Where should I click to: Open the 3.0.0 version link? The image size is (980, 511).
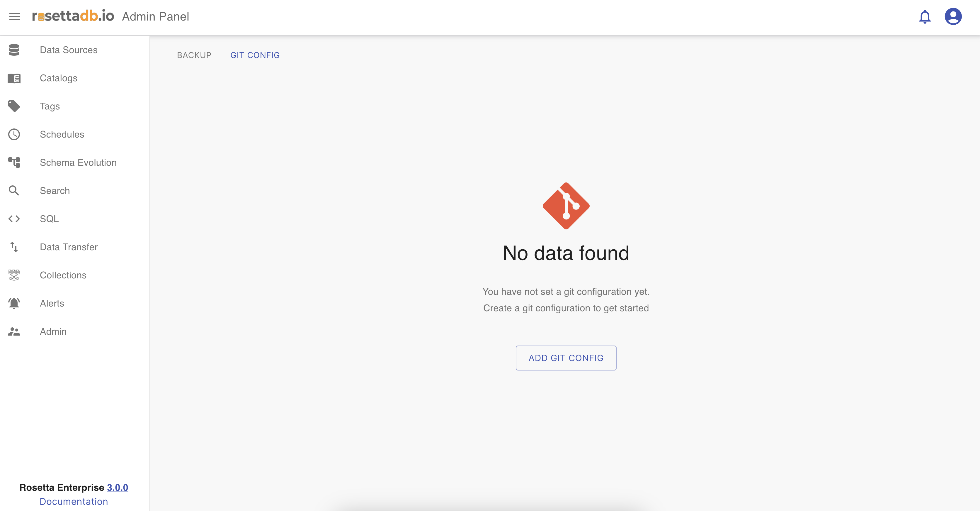117,488
